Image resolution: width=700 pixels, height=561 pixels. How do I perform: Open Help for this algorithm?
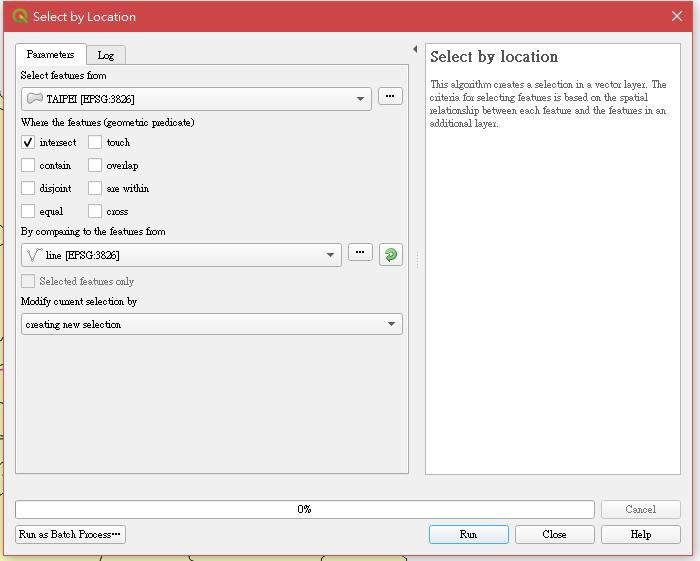tap(641, 534)
